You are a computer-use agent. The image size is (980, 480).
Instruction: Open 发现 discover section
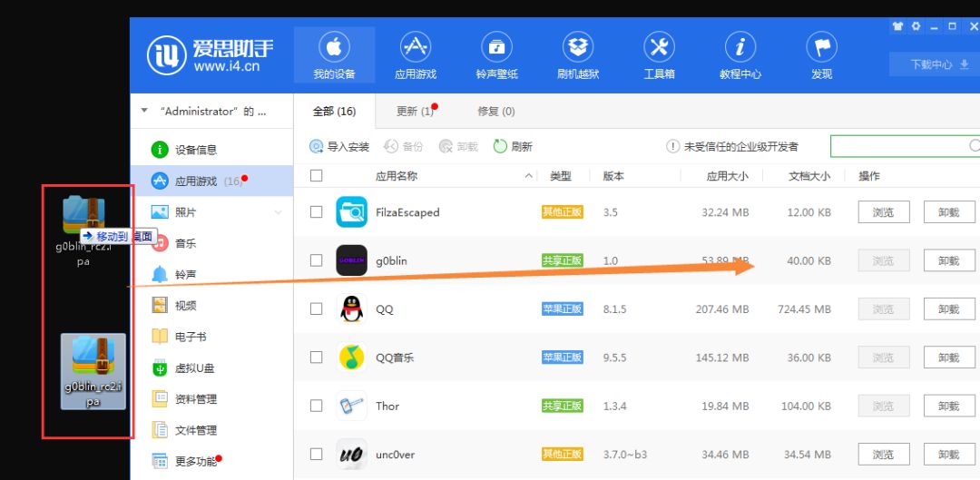pos(822,55)
